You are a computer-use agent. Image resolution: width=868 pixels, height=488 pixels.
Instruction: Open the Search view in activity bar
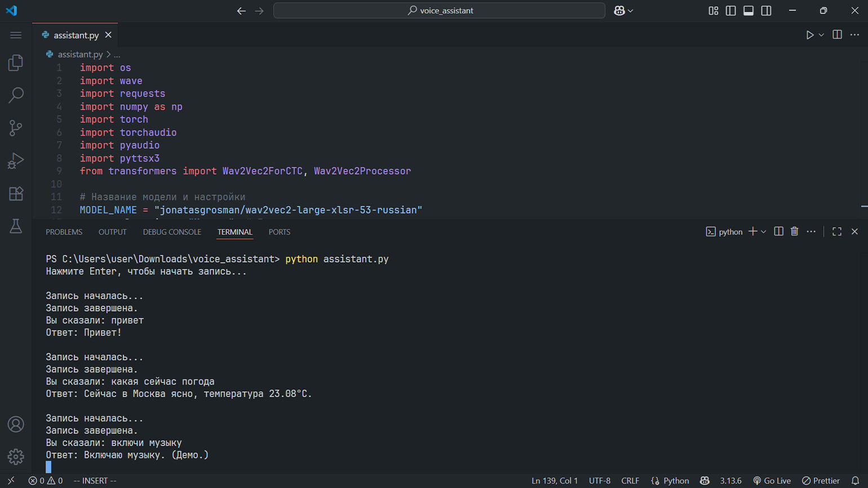click(16, 95)
